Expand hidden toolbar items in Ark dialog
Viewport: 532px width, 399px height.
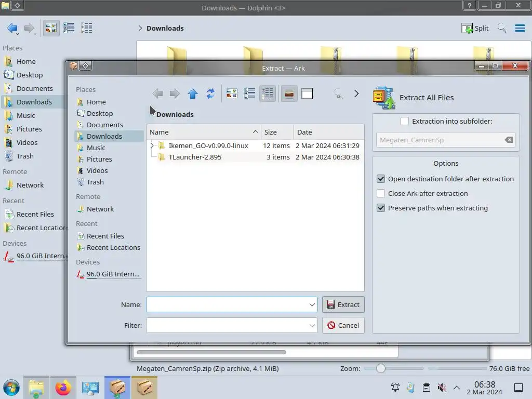(356, 94)
